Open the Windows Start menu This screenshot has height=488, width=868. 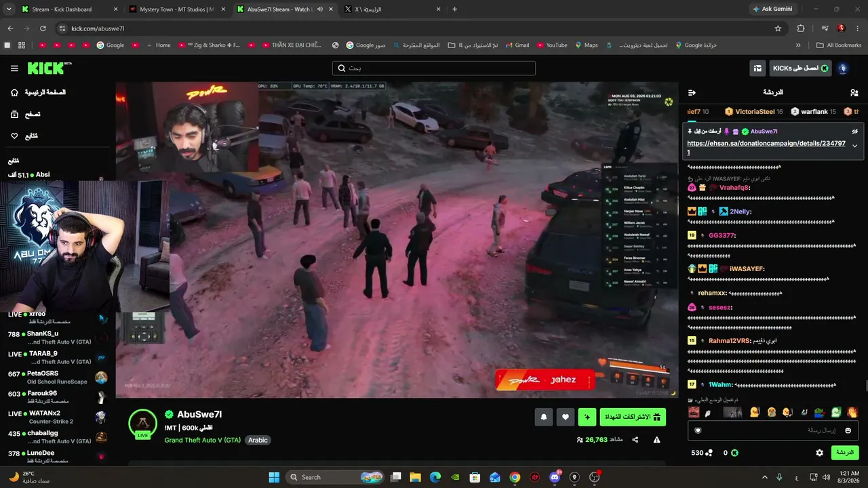point(274,477)
